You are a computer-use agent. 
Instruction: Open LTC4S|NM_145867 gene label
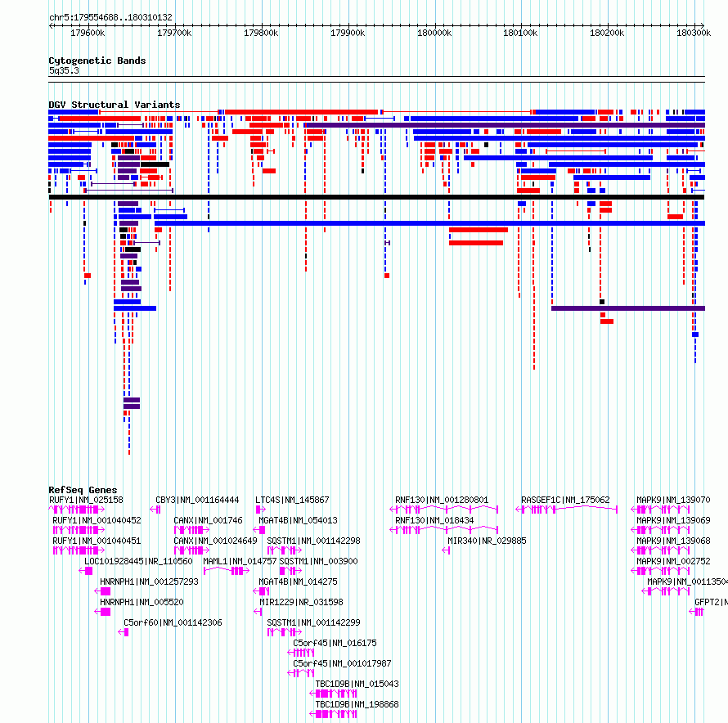click(x=292, y=500)
